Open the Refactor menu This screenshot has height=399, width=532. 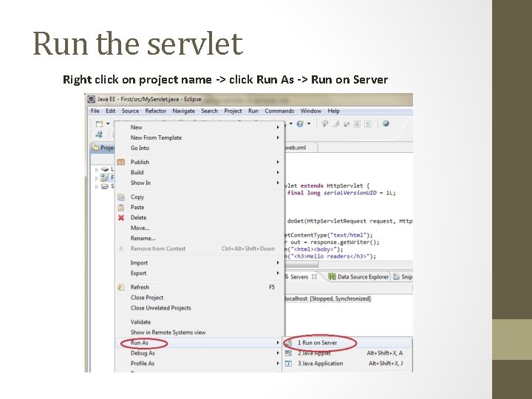[156, 111]
